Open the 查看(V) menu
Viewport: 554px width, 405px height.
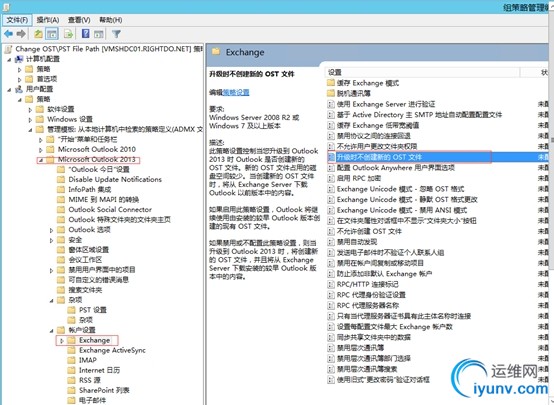coord(79,20)
